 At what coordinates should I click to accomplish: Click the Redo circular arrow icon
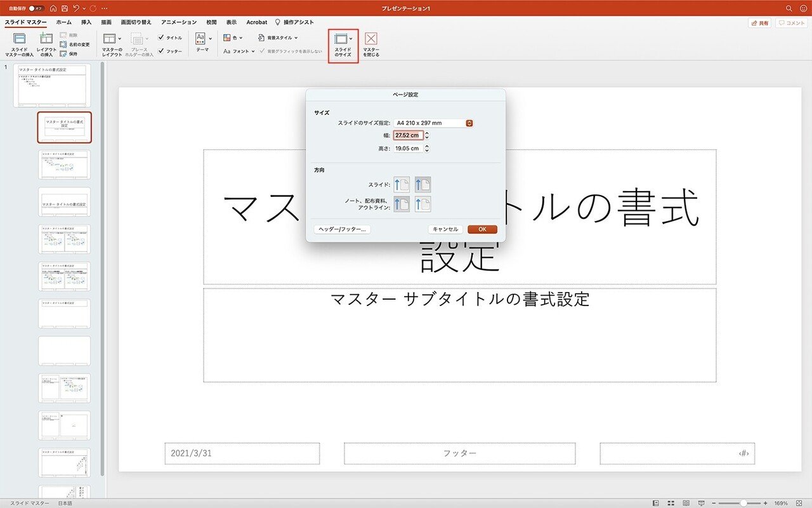tap(93, 8)
